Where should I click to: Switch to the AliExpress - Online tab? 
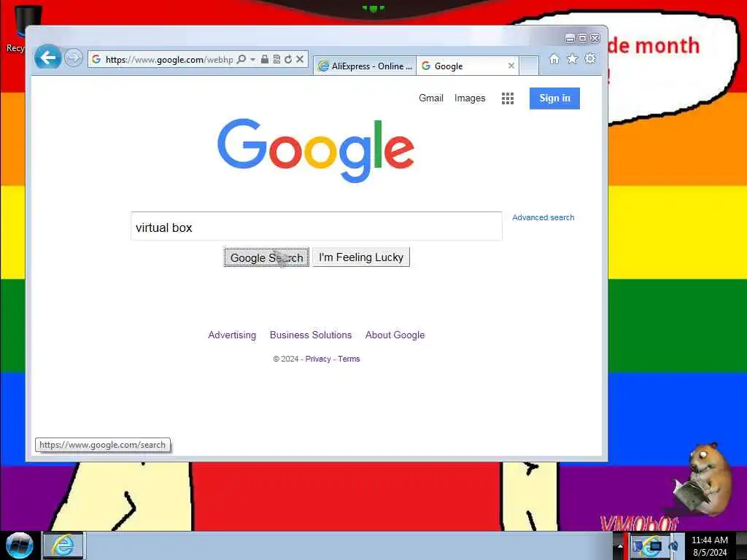tap(365, 66)
